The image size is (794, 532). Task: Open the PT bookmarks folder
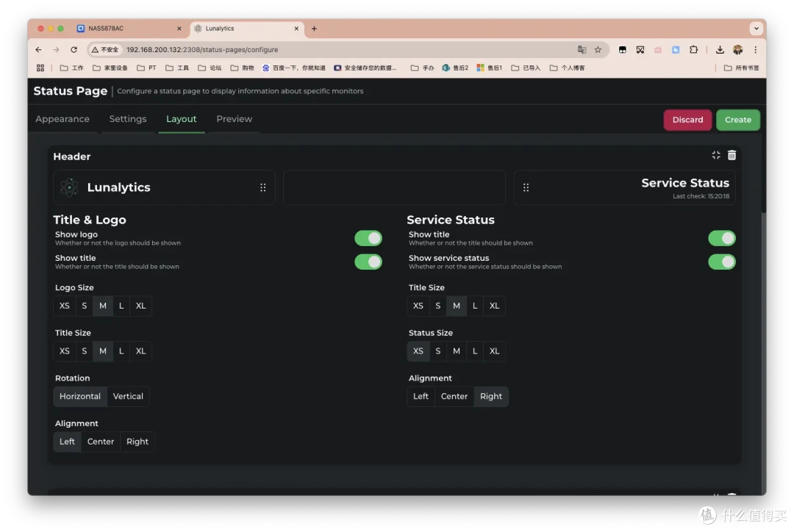[x=146, y=68]
